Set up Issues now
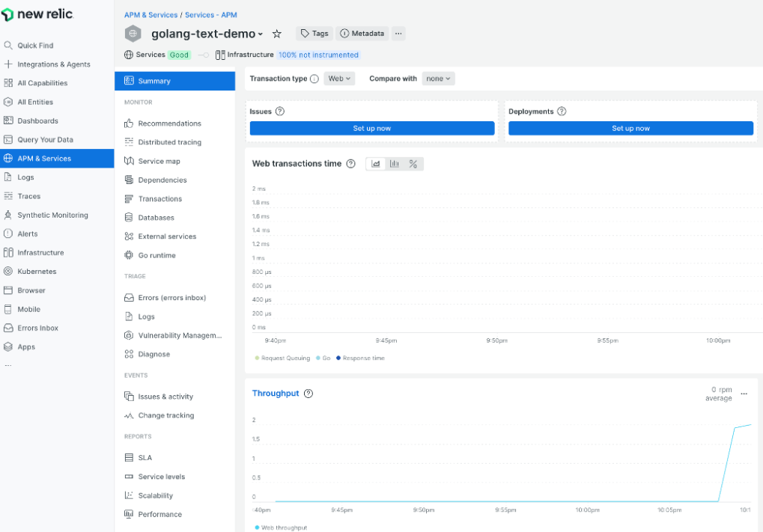 click(x=372, y=128)
